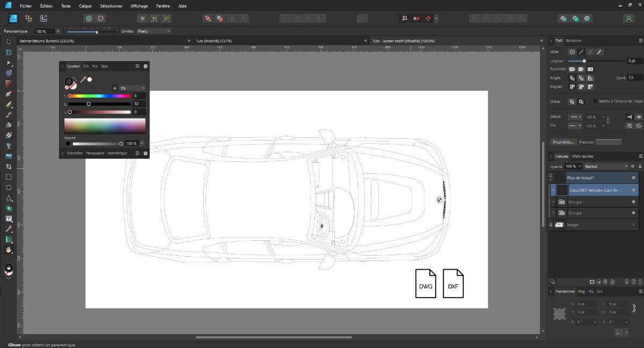Expand the first Groupe layer
This screenshot has width=644, height=348.
click(553, 202)
